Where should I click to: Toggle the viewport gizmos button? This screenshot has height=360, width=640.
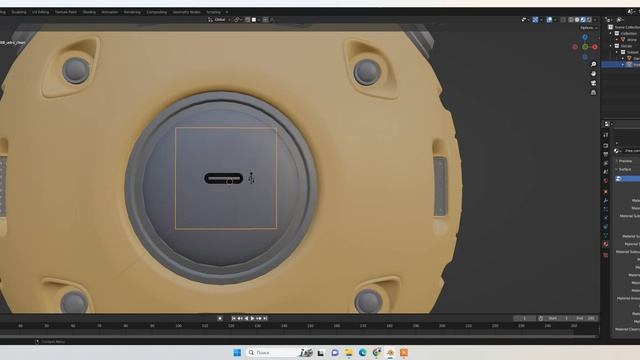[x=535, y=20]
